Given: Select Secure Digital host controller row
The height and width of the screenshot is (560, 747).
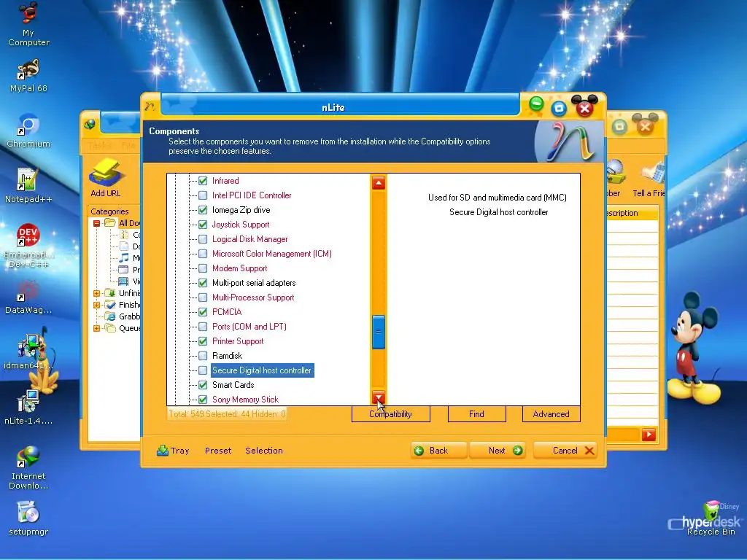Looking at the screenshot, I should point(262,370).
